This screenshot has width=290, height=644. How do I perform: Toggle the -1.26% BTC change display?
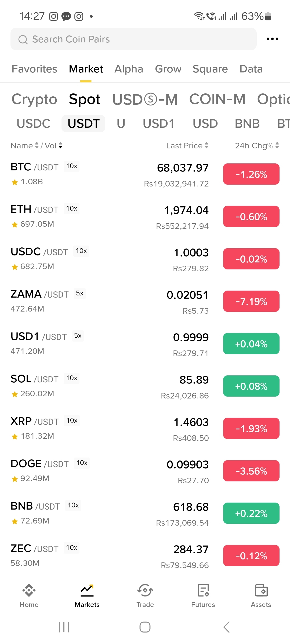[251, 174]
